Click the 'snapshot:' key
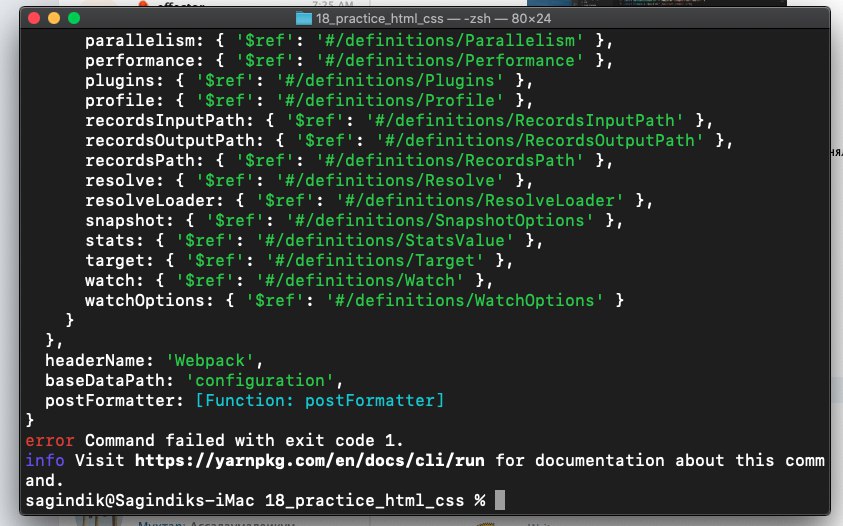Image resolution: width=843 pixels, height=526 pixels. coord(129,221)
